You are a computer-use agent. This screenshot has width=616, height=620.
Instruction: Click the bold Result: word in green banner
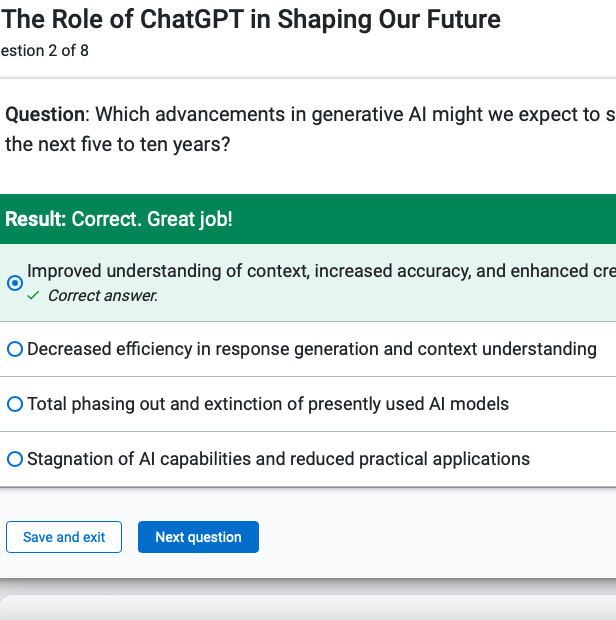pos(36,219)
